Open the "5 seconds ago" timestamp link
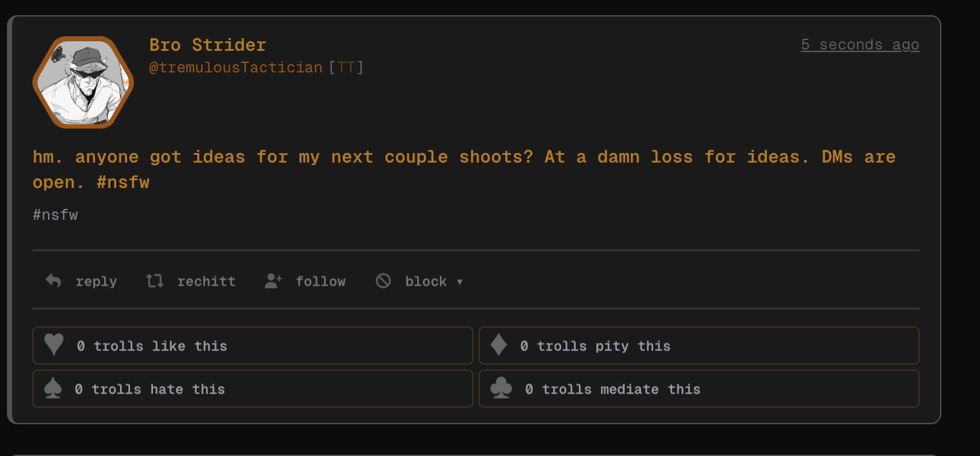The height and width of the screenshot is (456, 980). click(x=859, y=44)
